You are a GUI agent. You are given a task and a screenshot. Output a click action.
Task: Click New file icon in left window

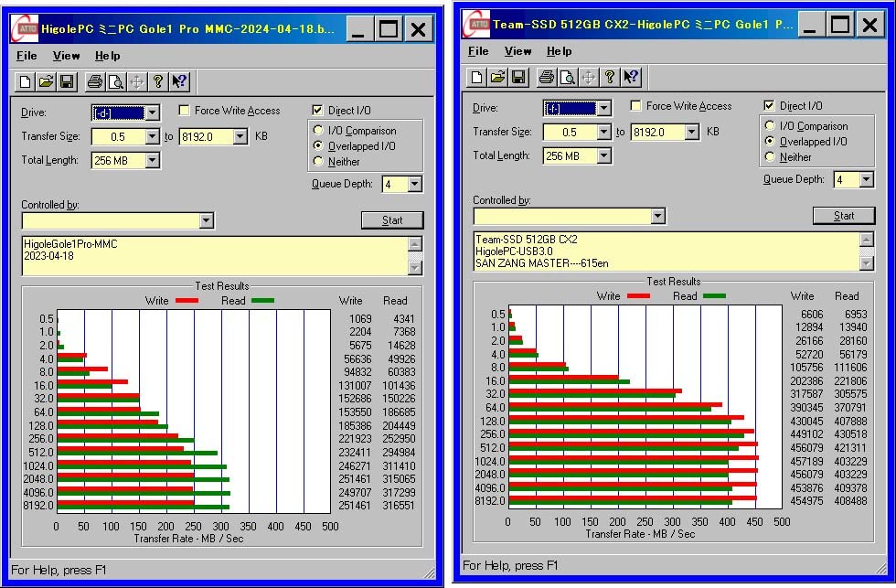[26, 82]
